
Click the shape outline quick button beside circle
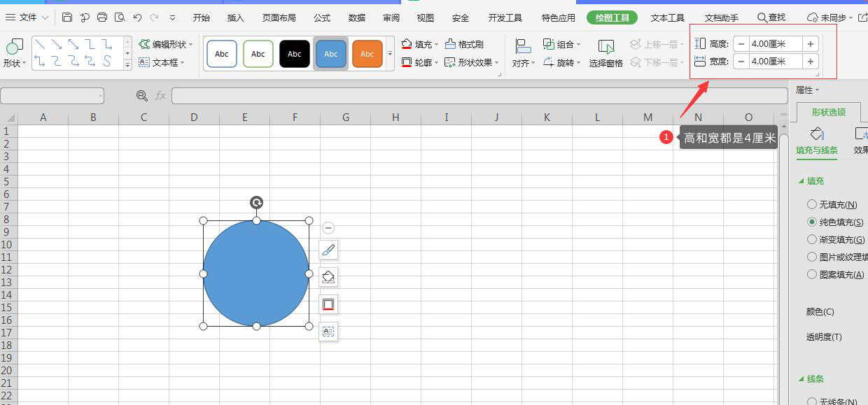[x=328, y=304]
